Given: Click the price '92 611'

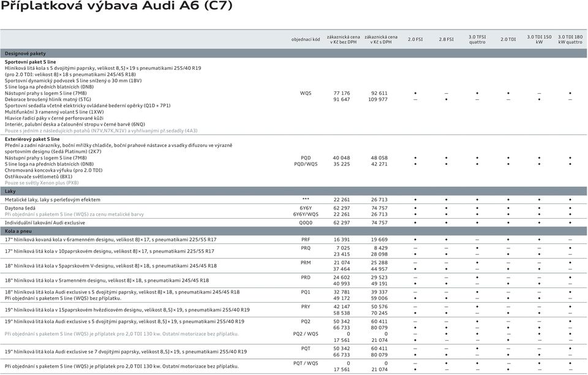Looking at the screenshot, I should click(379, 93).
